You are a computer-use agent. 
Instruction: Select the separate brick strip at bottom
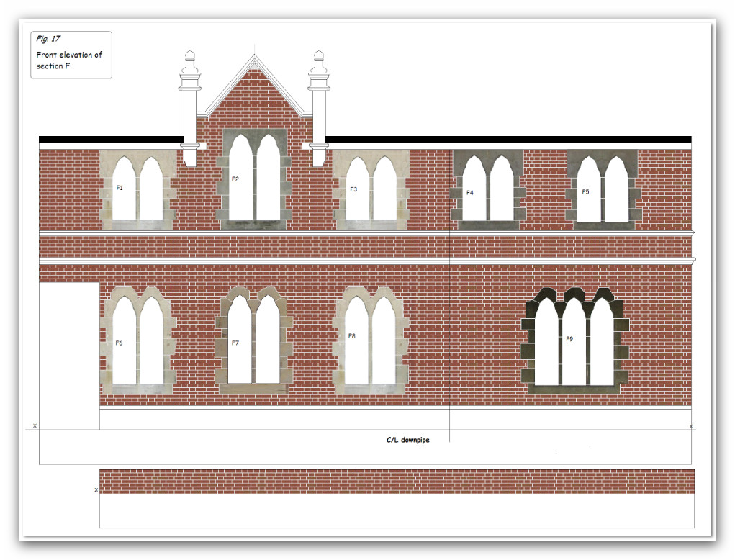point(396,482)
